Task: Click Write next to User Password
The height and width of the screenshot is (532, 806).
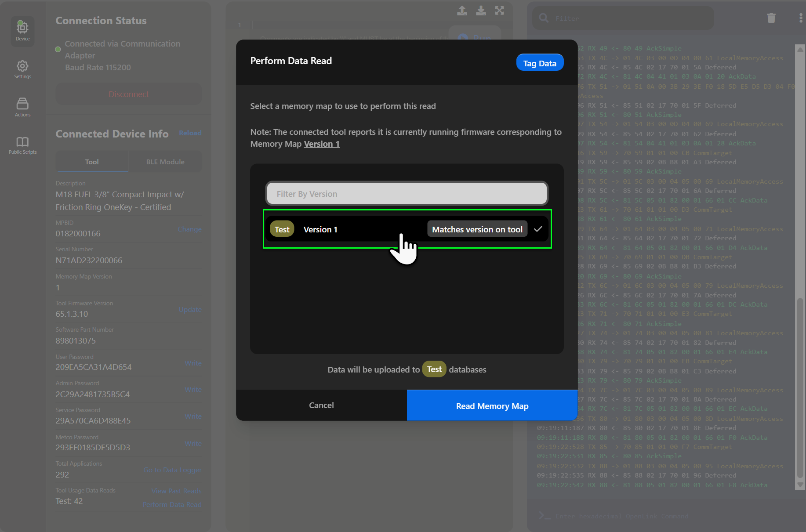Action: click(x=193, y=363)
